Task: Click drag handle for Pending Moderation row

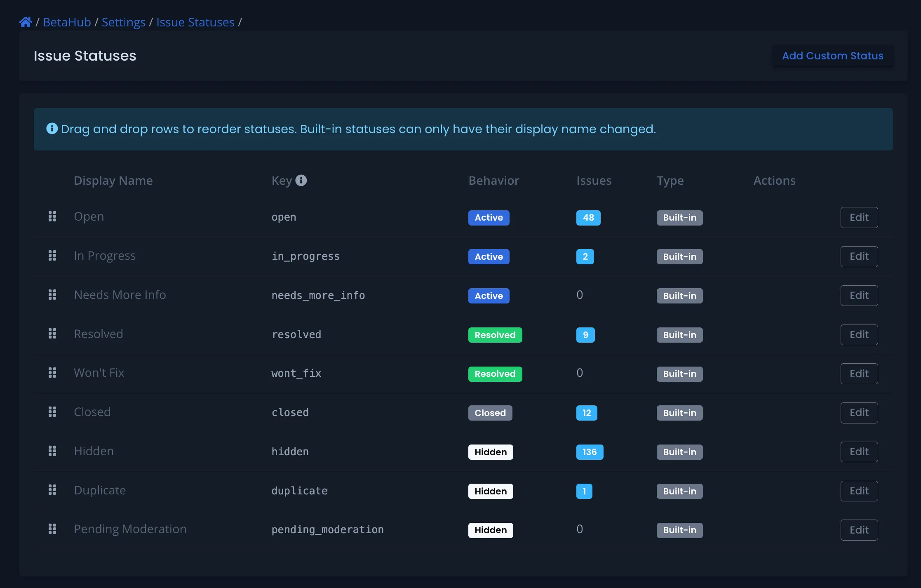Action: pyautogui.click(x=52, y=529)
